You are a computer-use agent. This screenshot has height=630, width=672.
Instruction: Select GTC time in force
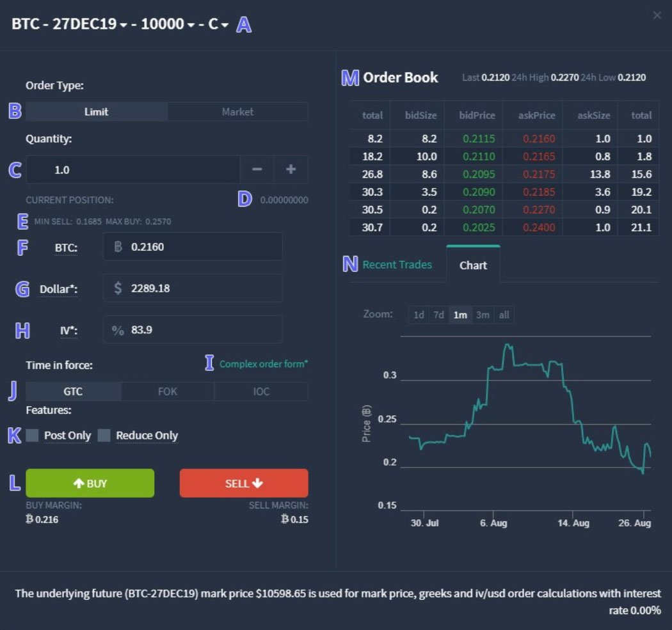pos(74,391)
